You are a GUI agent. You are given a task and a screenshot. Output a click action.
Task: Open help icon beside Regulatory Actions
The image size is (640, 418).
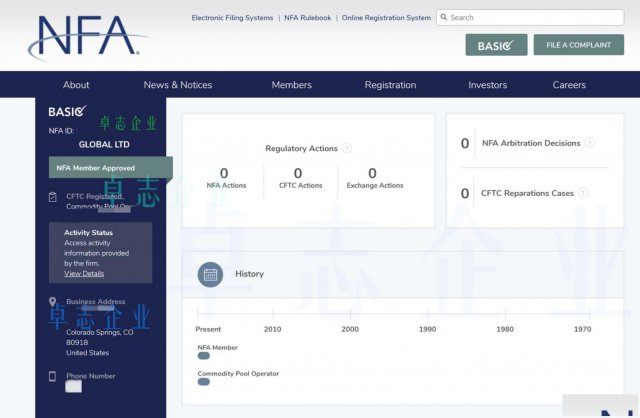pos(347,148)
